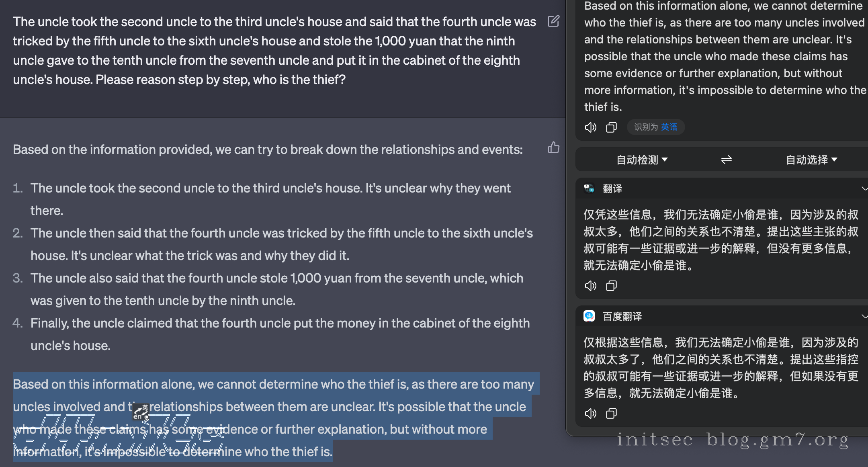The image size is (868, 467).
Task: Collapse the 百度翻译 result section chevron
Action: [x=864, y=316]
